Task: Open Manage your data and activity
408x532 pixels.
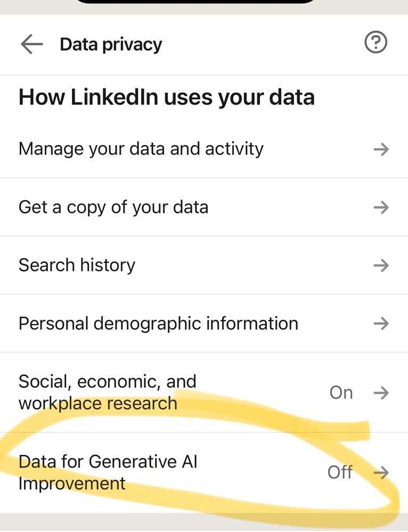Action: [141, 149]
